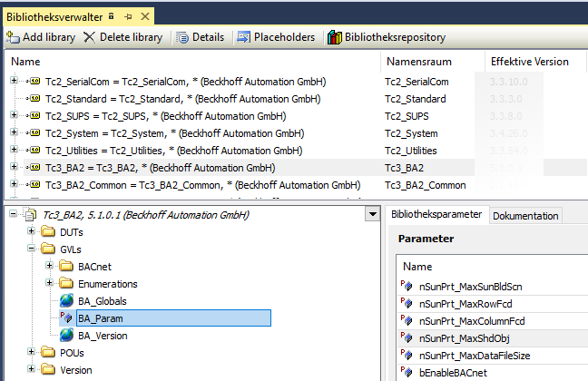
Task: Click the BA_Version globe icon
Action: pyautogui.click(x=67, y=336)
